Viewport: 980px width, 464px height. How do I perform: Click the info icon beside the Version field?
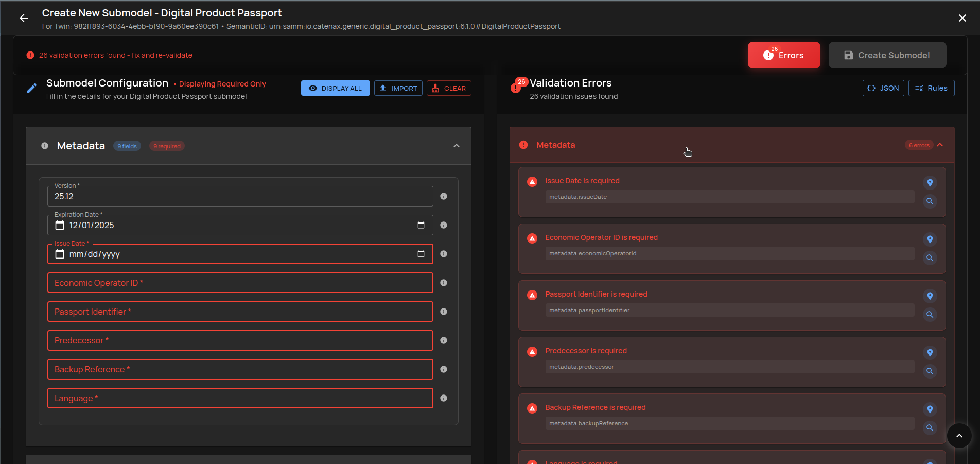[x=444, y=196]
